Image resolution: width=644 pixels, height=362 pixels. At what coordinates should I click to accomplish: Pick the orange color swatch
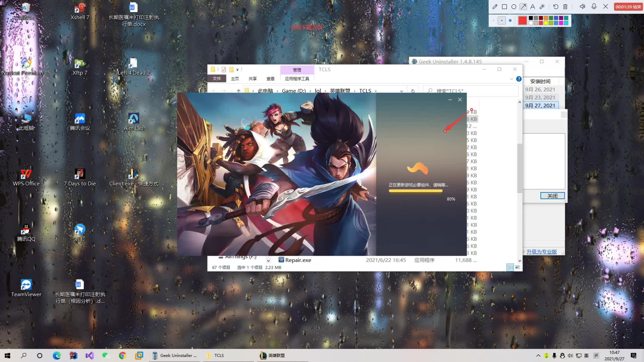[x=546, y=18]
